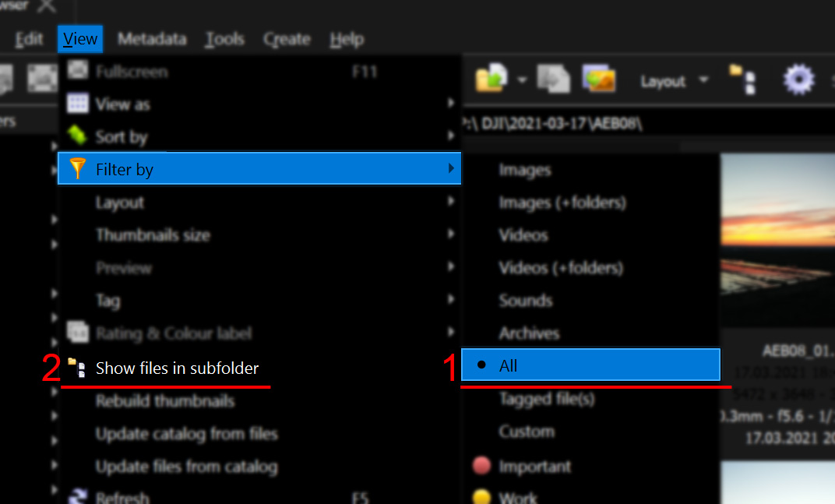Toggle subfolder files toolbar icon
The width and height of the screenshot is (835, 504).
tap(743, 79)
